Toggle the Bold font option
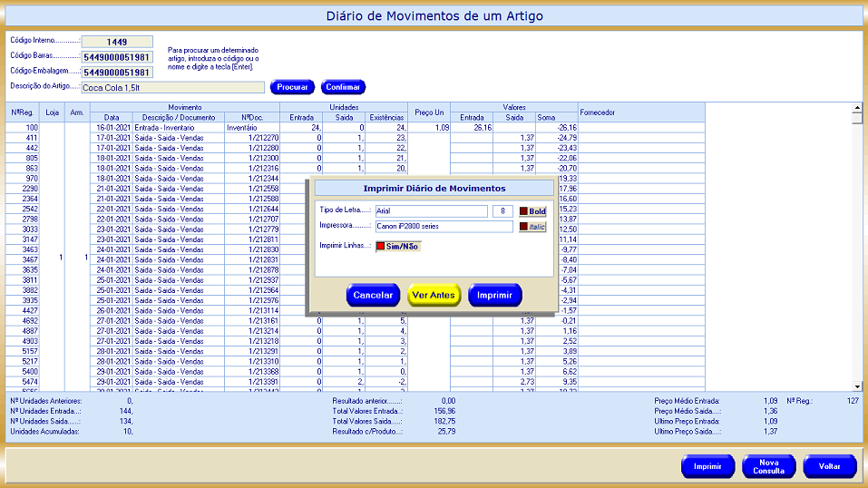 coord(532,211)
